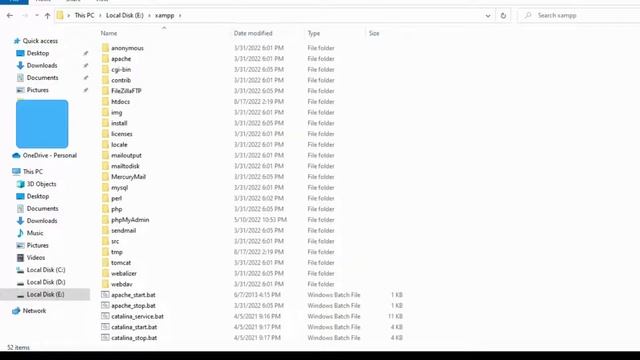Sort files by Date modified column

(253, 33)
